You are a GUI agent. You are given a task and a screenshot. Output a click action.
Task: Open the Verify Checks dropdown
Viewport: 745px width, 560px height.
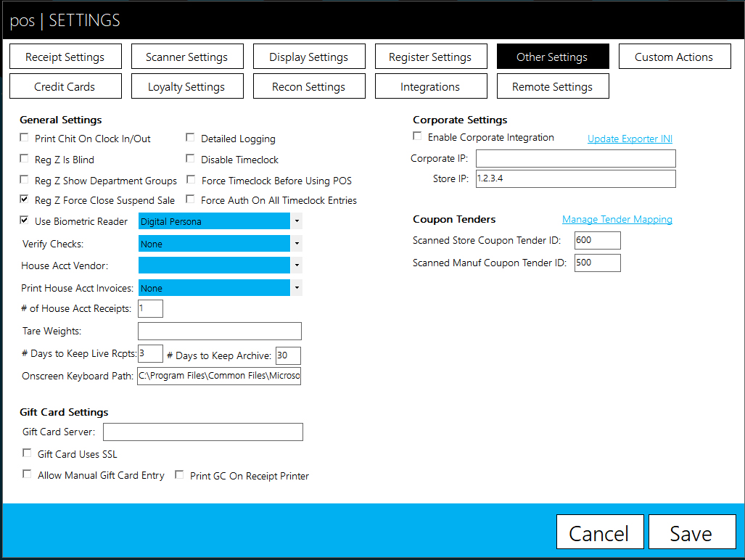297,243
